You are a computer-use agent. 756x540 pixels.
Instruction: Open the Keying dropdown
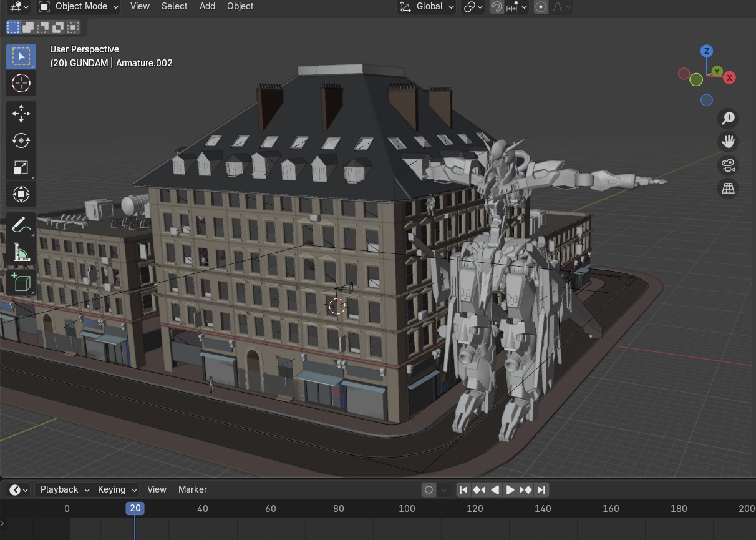(116, 490)
